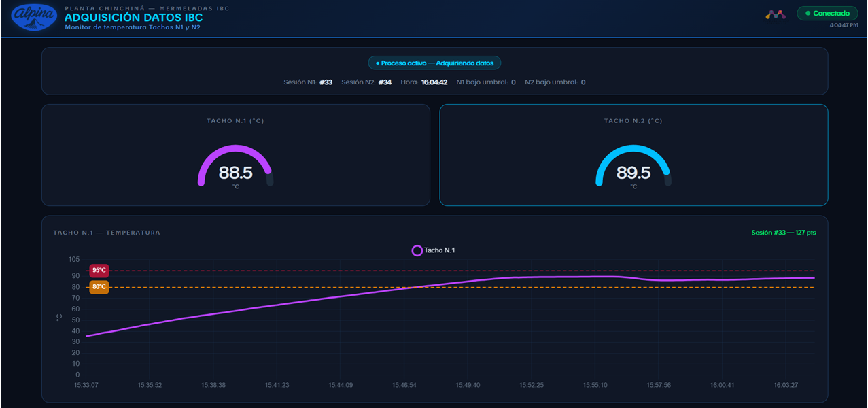Click the TACHO N.1 (°C) card title
868x408 pixels.
[x=235, y=121]
